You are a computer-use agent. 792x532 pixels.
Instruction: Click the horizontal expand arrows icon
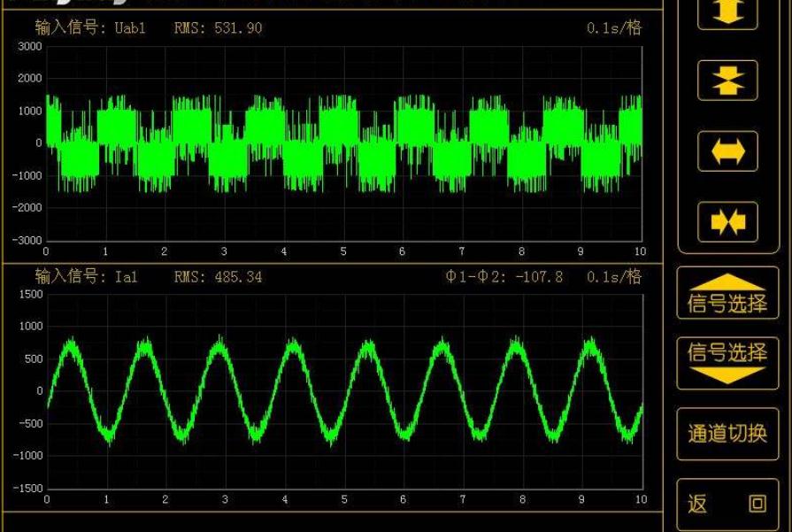click(728, 151)
